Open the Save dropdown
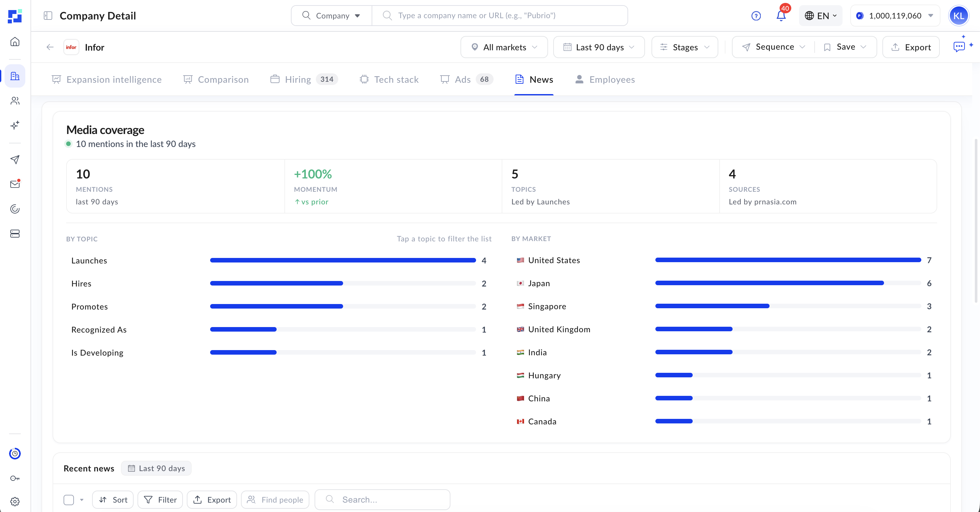Screen dimensions: 980x512 (845, 47)
